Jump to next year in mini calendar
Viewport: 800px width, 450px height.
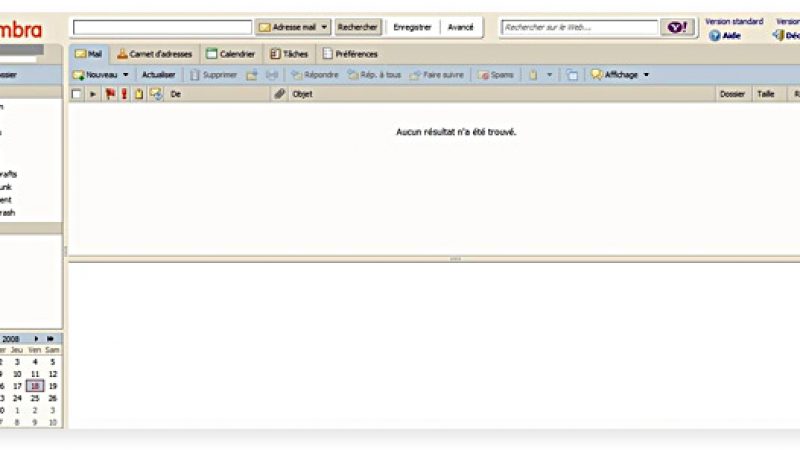(50, 339)
